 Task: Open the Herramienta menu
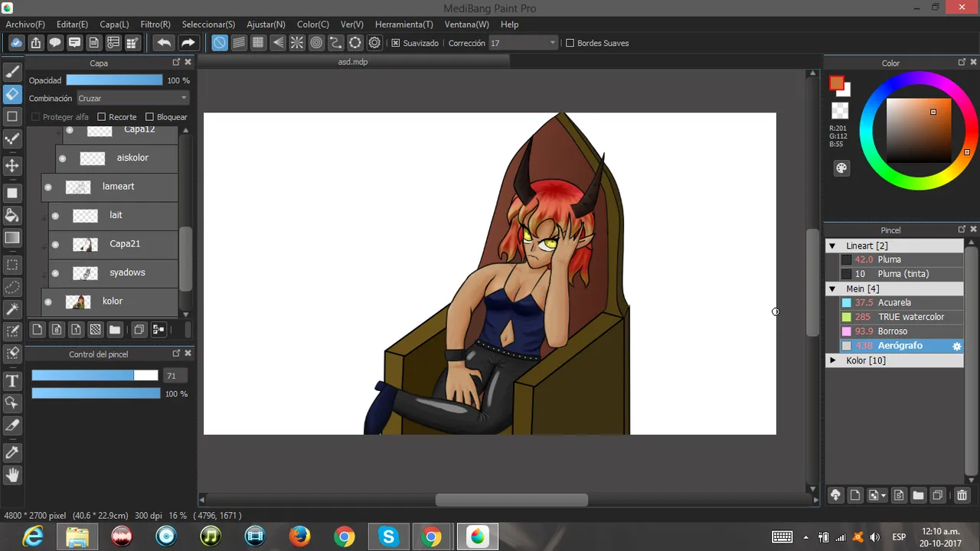(403, 24)
